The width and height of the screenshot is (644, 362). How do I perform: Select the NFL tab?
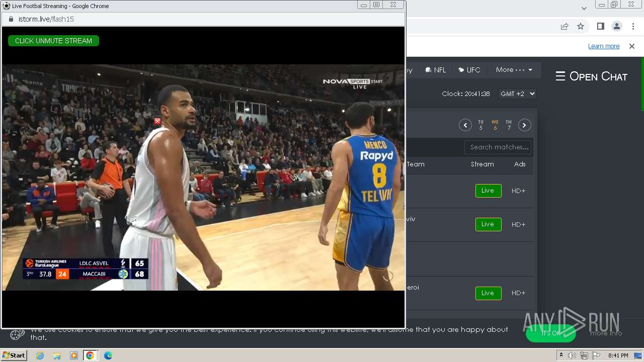point(436,70)
